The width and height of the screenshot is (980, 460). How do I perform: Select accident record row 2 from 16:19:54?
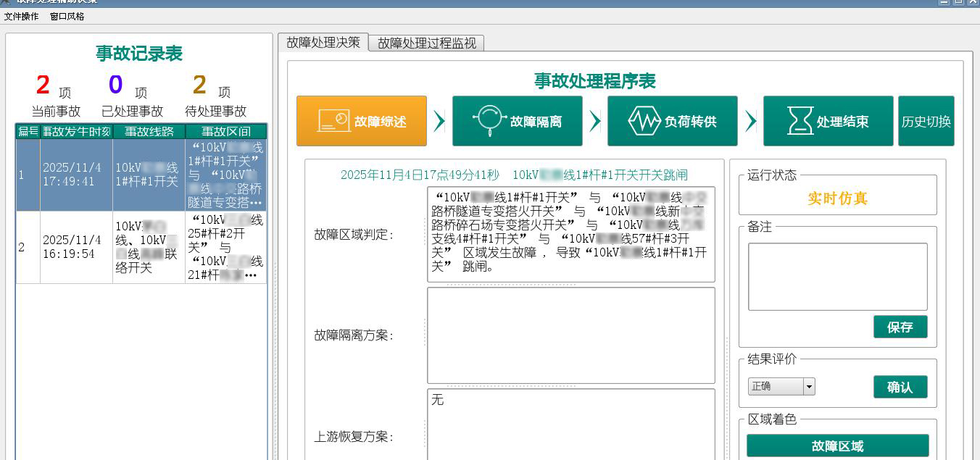pos(141,247)
